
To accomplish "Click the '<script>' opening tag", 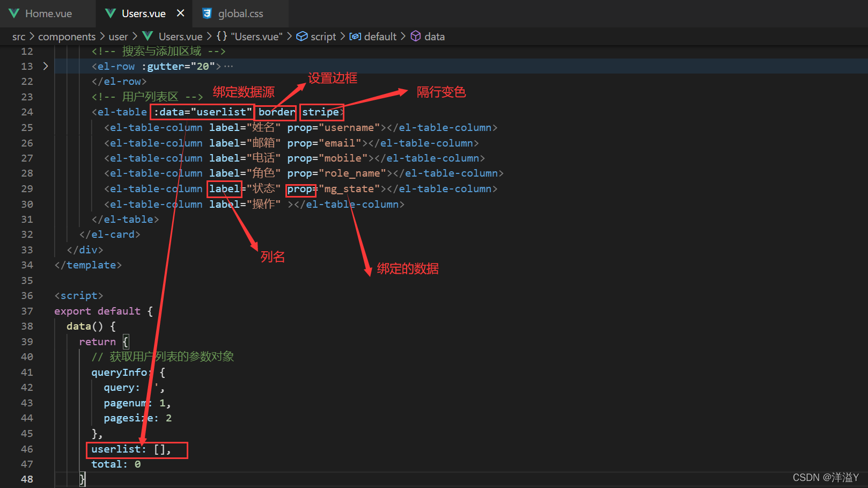I will 79,295.
